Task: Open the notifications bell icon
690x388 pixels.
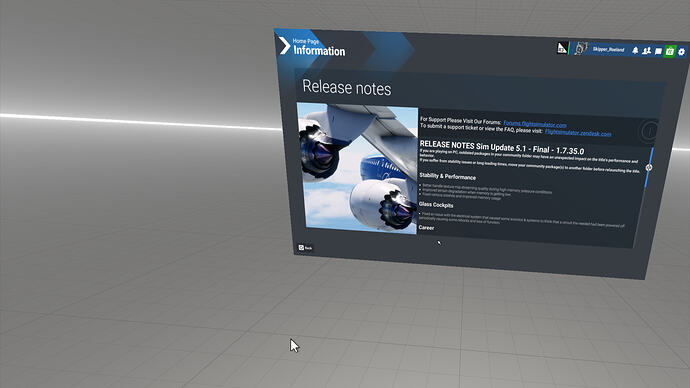Action: coord(635,51)
